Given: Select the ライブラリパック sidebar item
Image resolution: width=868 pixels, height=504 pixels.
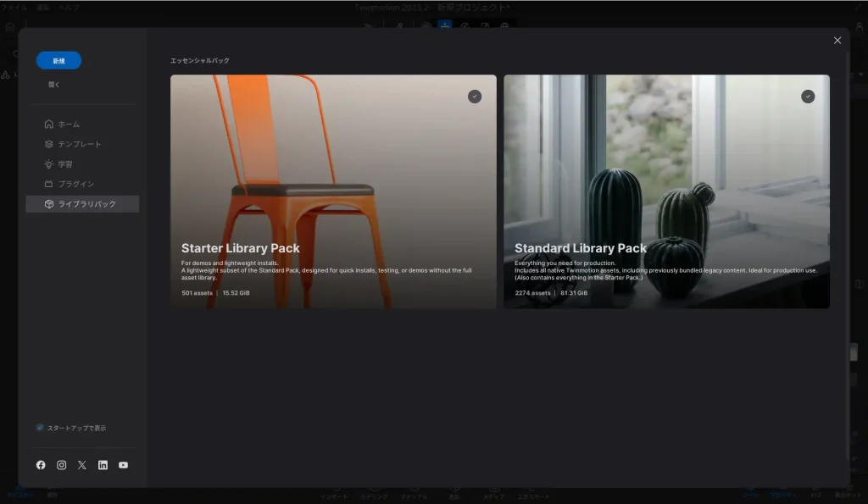Looking at the screenshot, I should coord(82,204).
